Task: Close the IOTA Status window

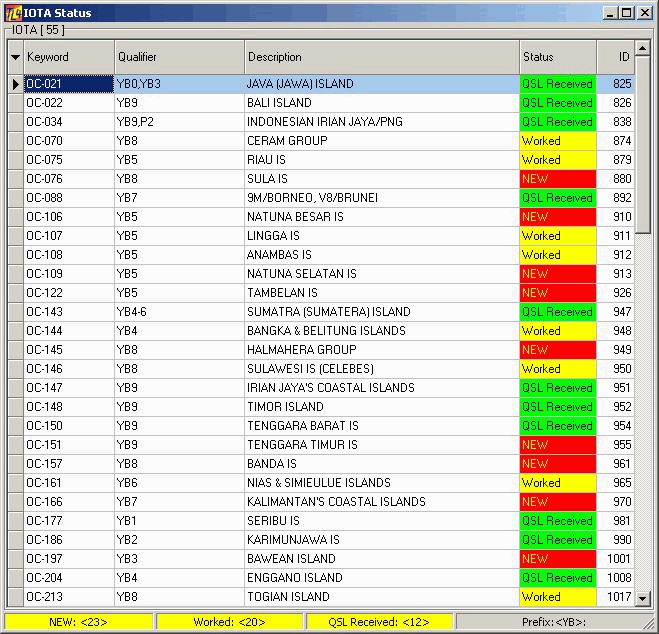Action: click(645, 13)
